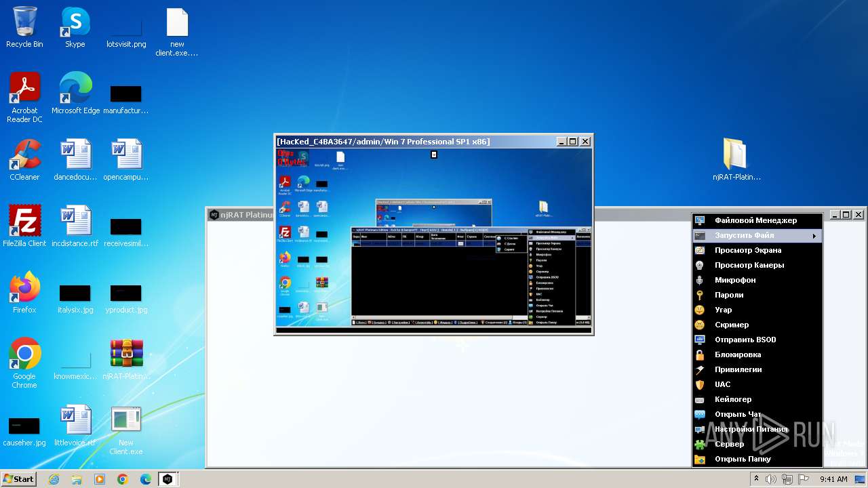Screen dimensions: 868x488
Task: Open Файловой Менеджер from the context menu
Action: tap(757, 220)
